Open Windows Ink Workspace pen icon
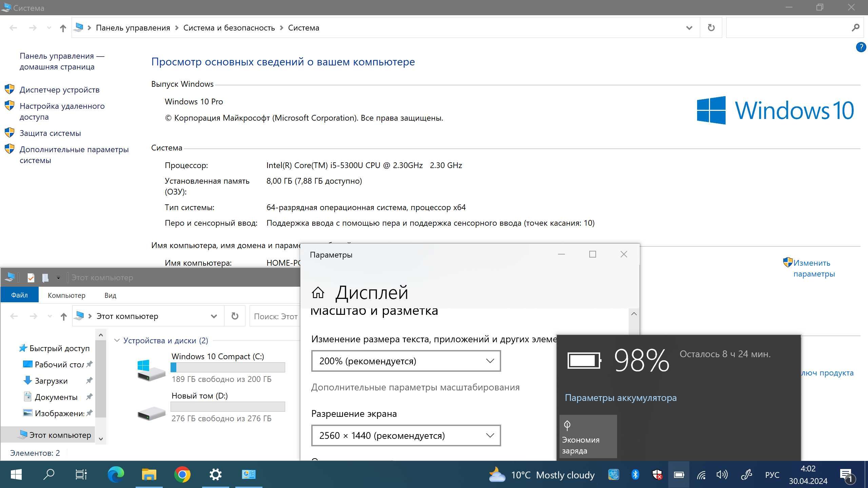Screen dimensions: 868x488 746,474
